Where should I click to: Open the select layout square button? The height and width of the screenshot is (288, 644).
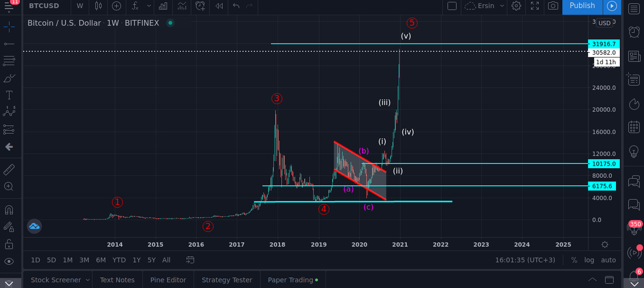(452, 6)
